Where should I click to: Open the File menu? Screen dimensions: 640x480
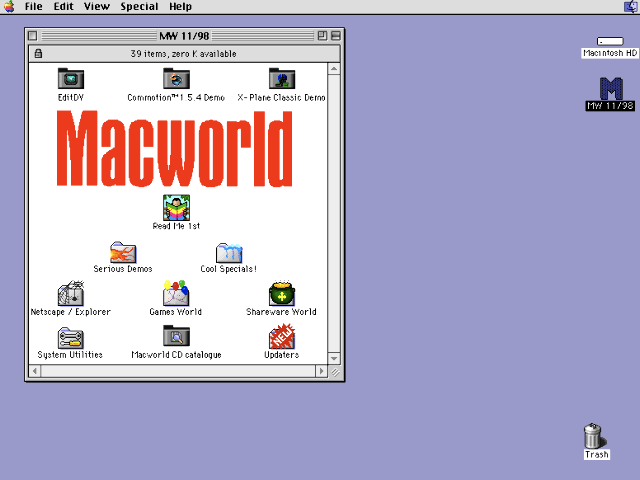coord(33,7)
